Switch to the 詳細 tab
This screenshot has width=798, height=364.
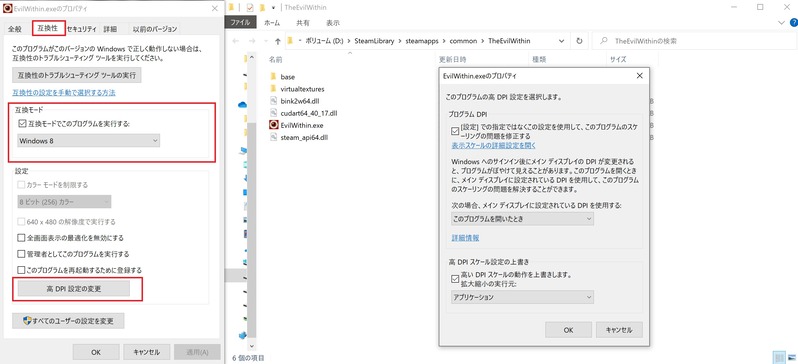[x=110, y=29]
